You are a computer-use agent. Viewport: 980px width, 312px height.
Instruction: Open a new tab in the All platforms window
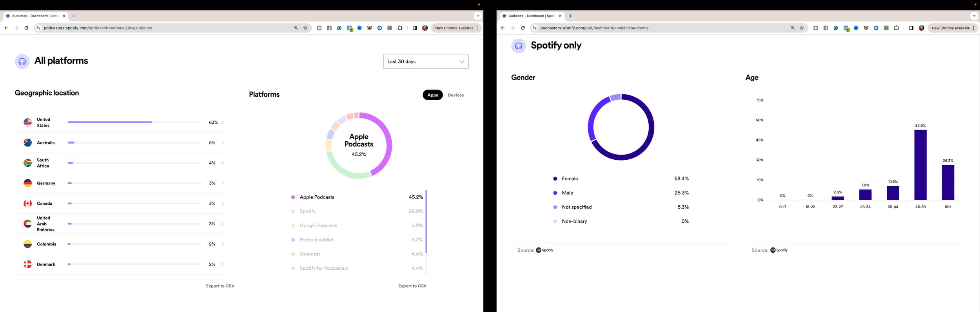[74, 16]
